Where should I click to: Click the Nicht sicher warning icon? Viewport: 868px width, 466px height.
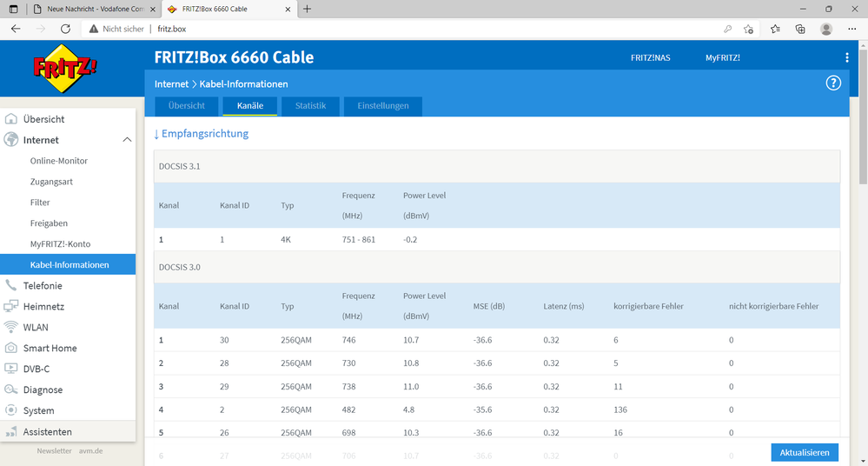click(x=94, y=29)
